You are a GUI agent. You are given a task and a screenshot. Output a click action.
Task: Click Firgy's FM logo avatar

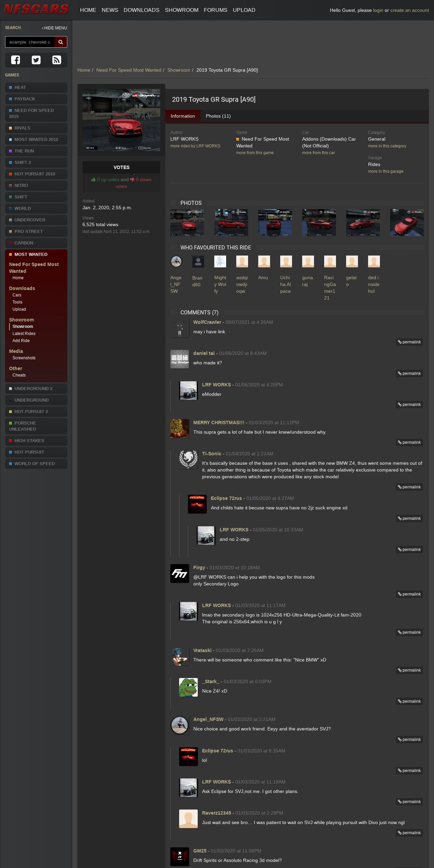[x=179, y=573]
